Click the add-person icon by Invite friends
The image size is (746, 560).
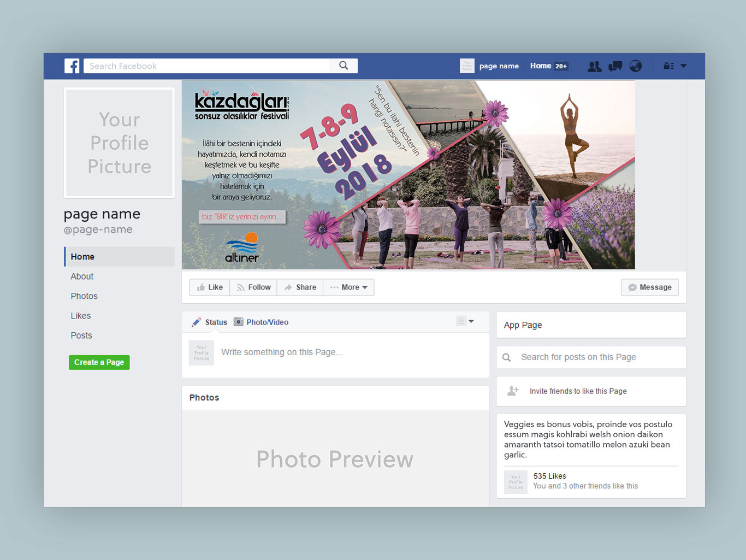(513, 391)
